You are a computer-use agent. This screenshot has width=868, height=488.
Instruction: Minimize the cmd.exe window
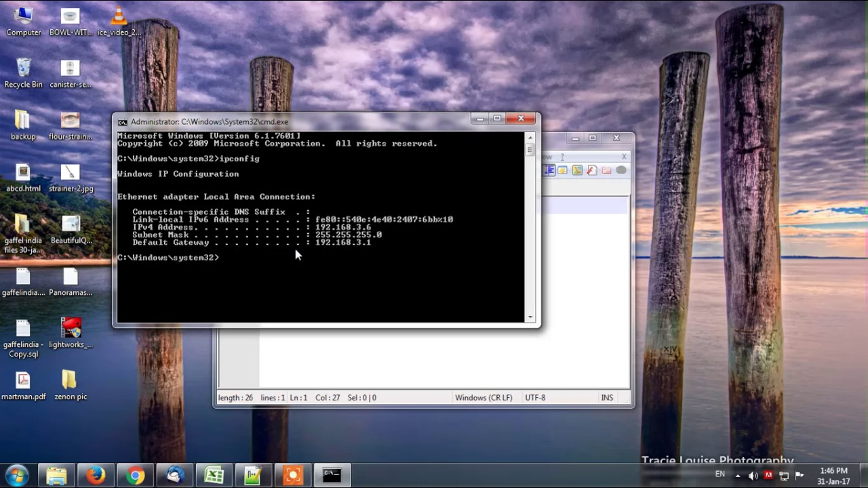pyautogui.click(x=480, y=119)
